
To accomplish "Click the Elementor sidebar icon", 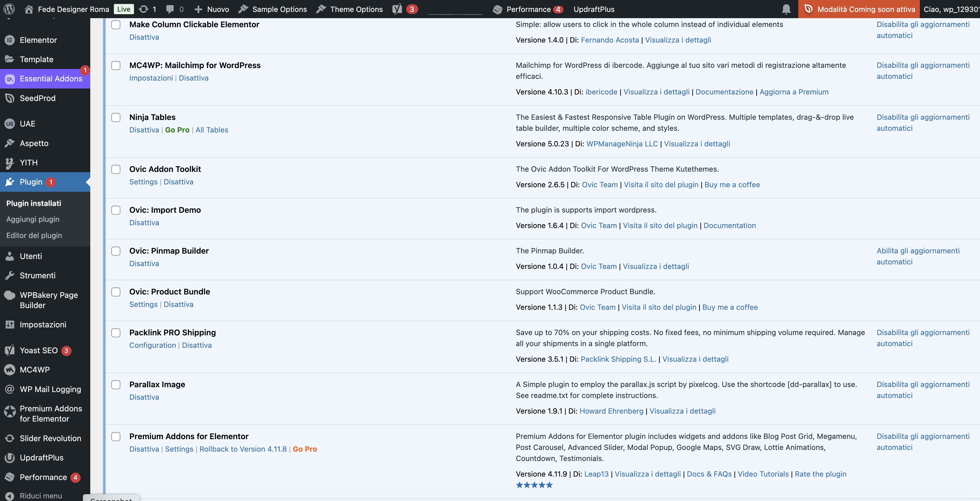I will point(10,40).
